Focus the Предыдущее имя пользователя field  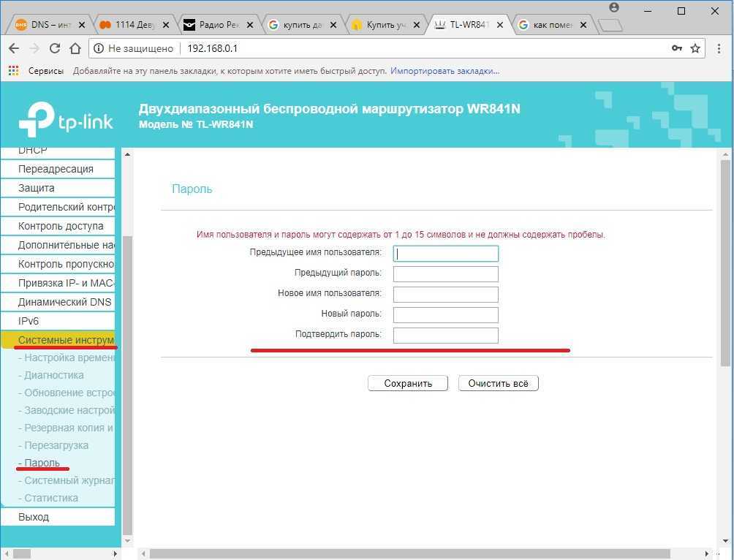[446, 254]
